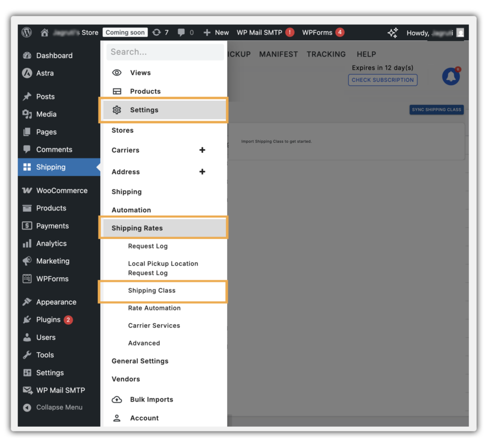
Task: Click the Appearance brush icon
Action: tap(27, 302)
